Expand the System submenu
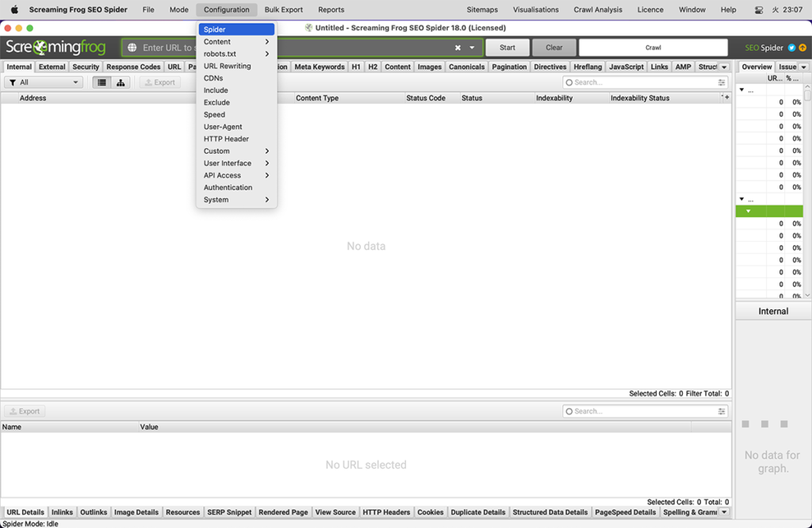This screenshot has height=528, width=812. pos(236,200)
